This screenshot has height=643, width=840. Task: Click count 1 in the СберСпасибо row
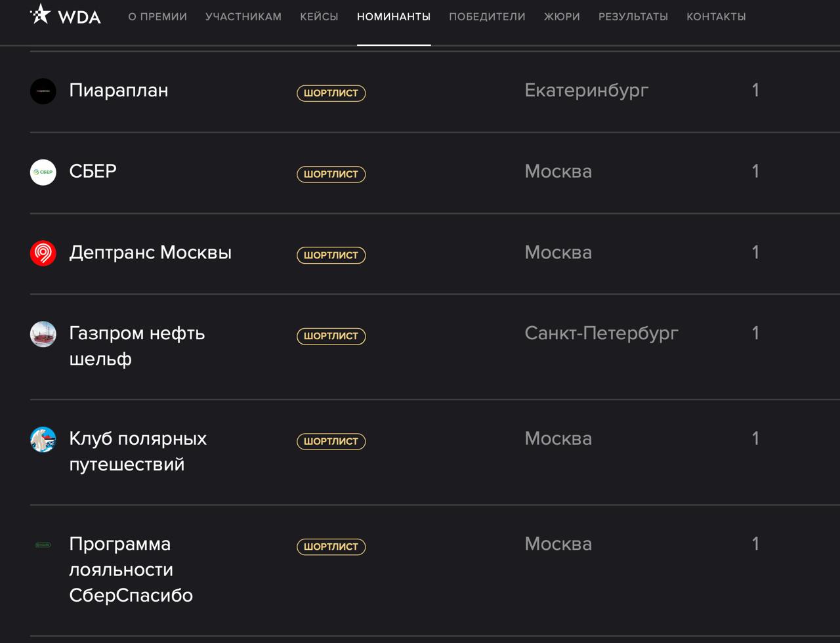[x=755, y=544]
